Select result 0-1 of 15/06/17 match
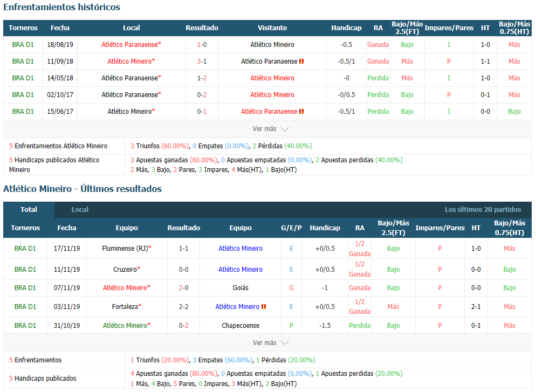 tap(202, 112)
